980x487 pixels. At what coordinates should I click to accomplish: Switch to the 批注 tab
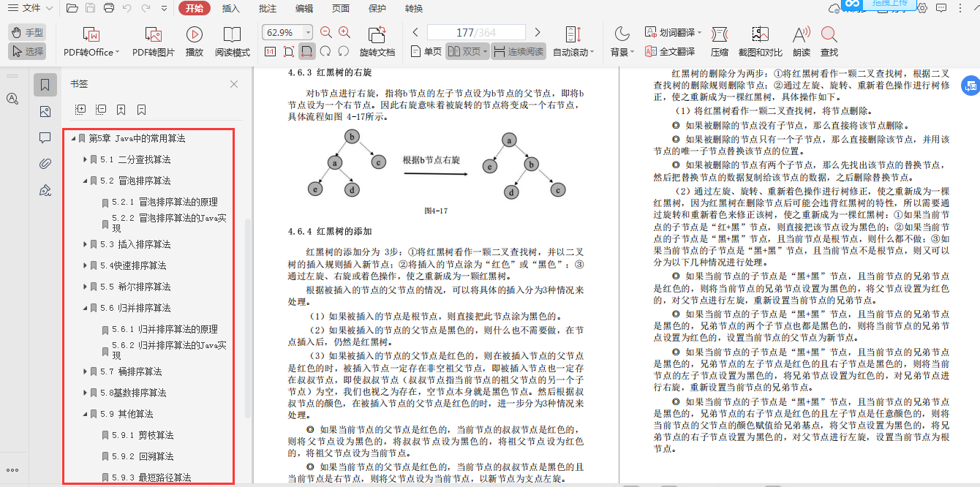[x=268, y=9]
